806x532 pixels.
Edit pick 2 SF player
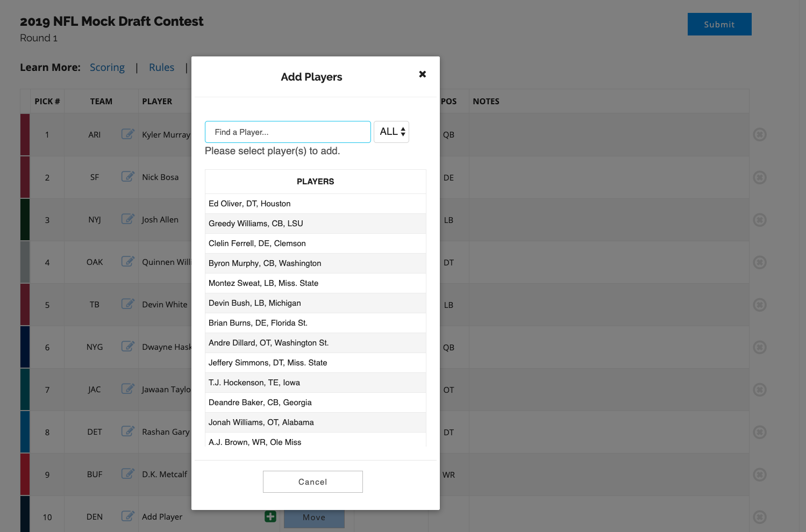pos(127,176)
